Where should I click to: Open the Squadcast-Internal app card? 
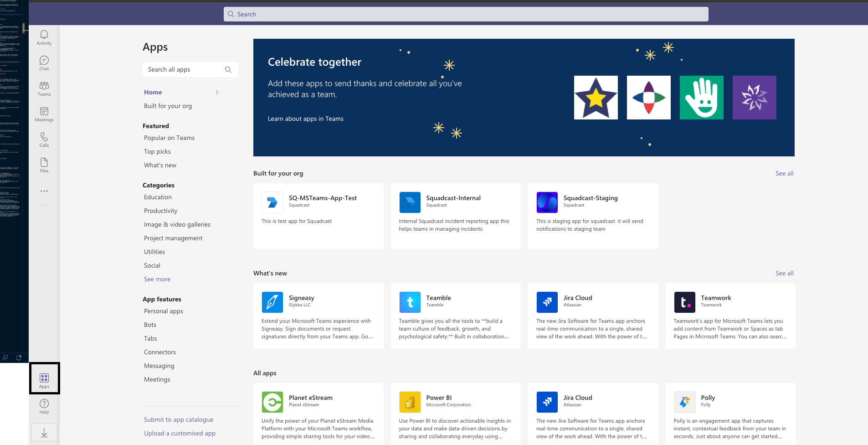(x=455, y=216)
